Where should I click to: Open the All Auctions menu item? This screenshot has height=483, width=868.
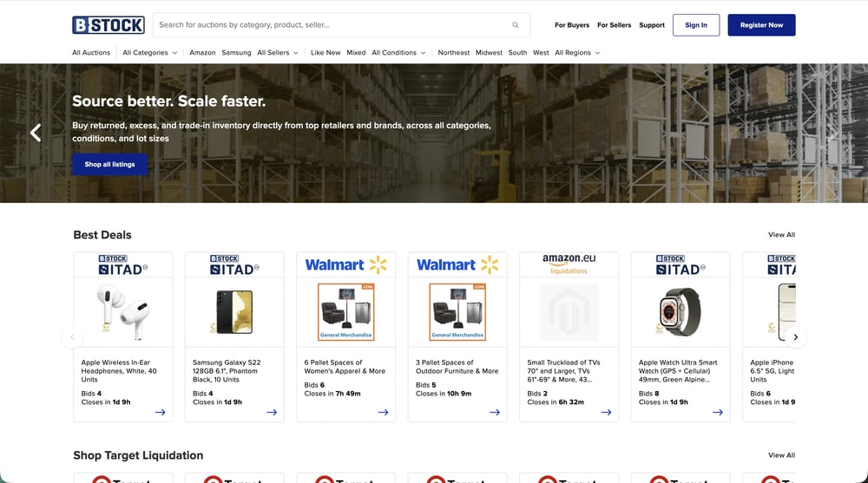tap(91, 53)
